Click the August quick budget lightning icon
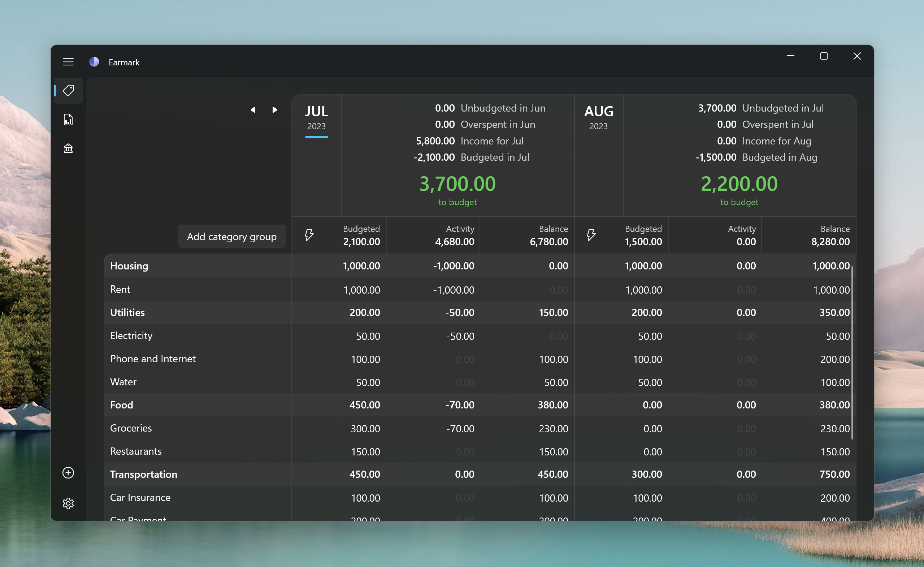924x567 pixels. (591, 235)
